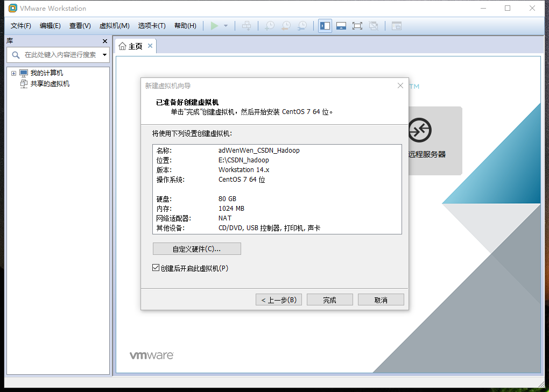The width and height of the screenshot is (549, 392).
Task: Close the 主页 tab
Action: click(150, 46)
